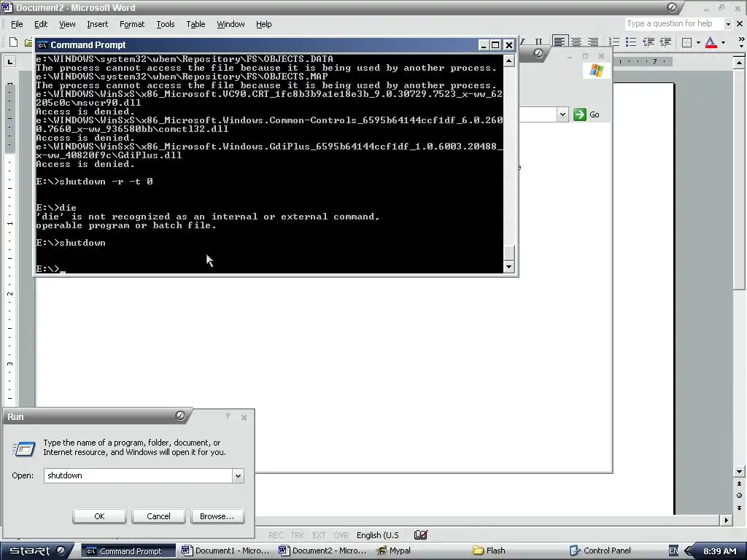Open the address dropdown beside Go

tap(562, 114)
